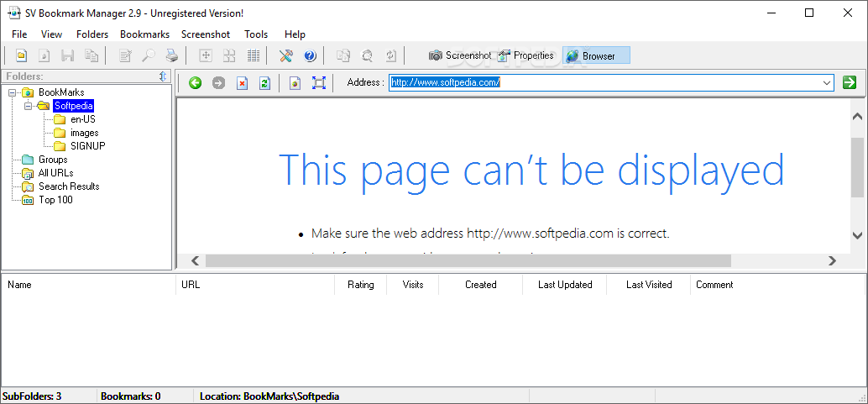Click the blue help question mark icon

pyautogui.click(x=310, y=55)
